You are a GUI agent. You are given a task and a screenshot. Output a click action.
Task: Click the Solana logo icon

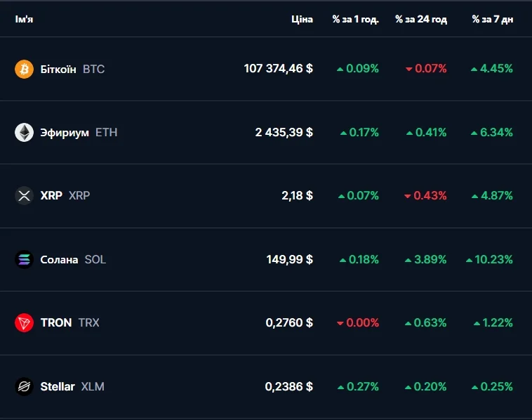click(24, 259)
